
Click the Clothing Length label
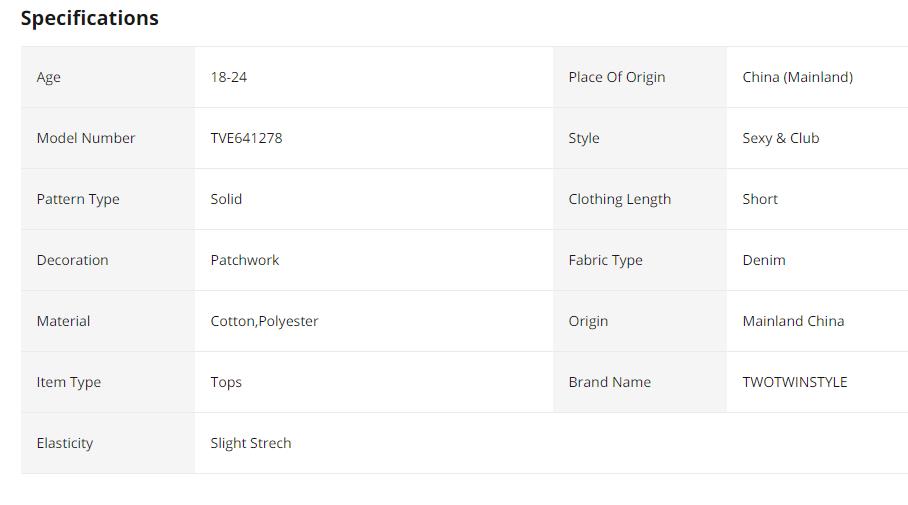click(619, 199)
